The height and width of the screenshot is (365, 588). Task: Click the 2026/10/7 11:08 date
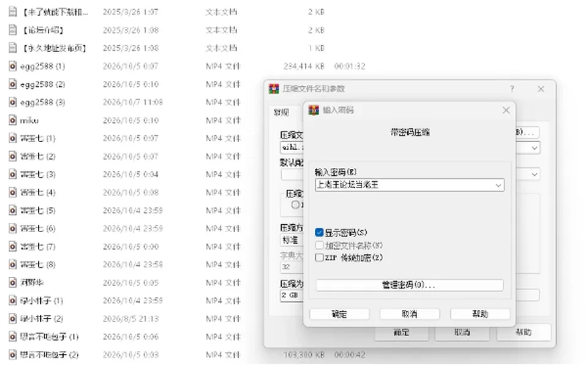(x=133, y=102)
